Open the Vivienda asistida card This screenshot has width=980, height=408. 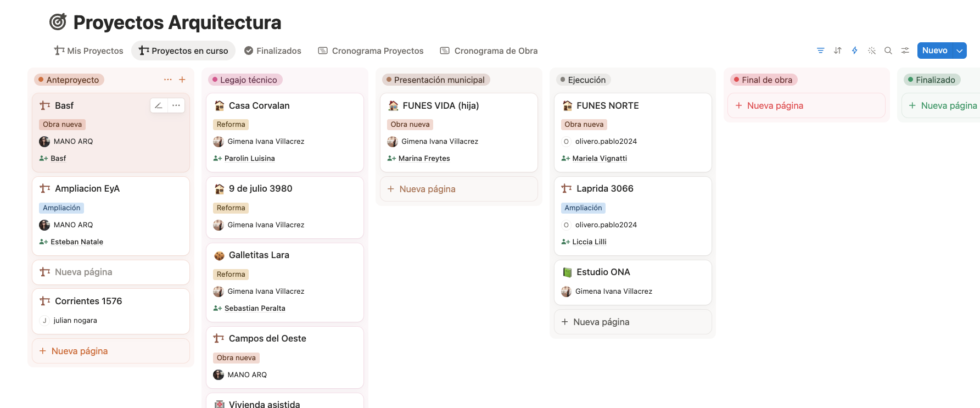tap(285, 401)
